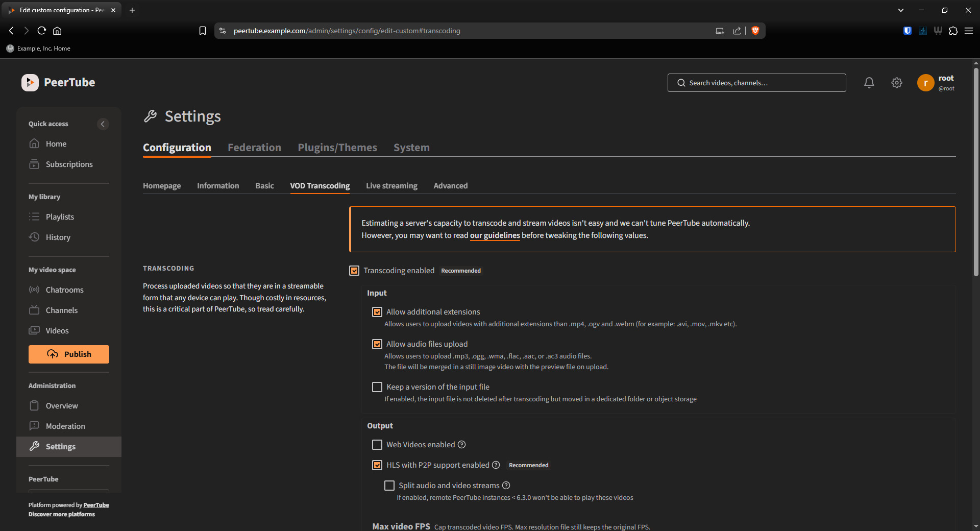
Task: Open the Moderation section
Action: point(65,426)
